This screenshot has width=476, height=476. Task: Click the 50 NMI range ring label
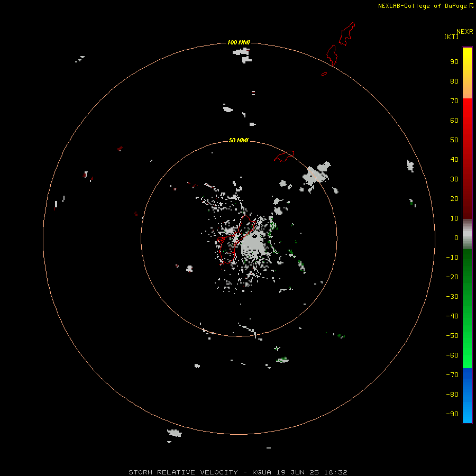click(239, 140)
